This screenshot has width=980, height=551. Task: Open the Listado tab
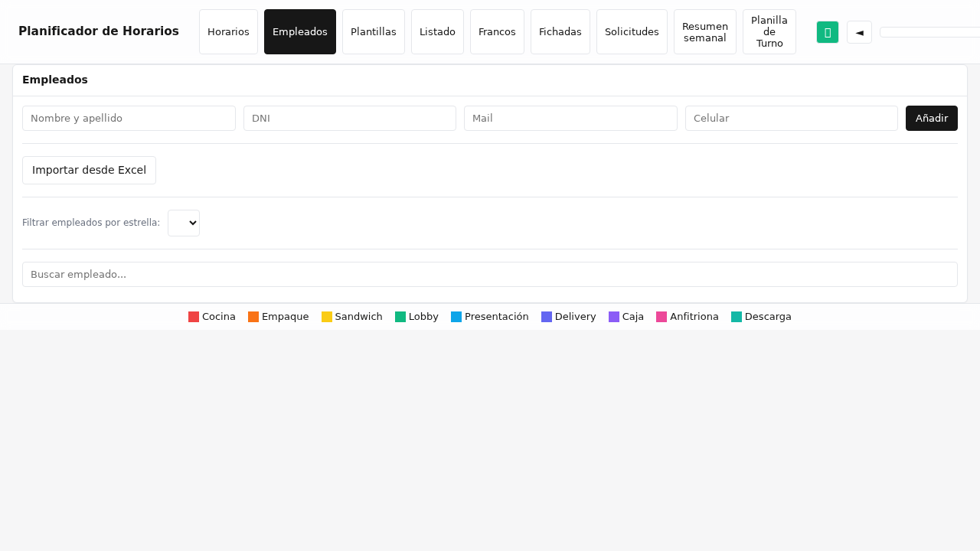[437, 32]
